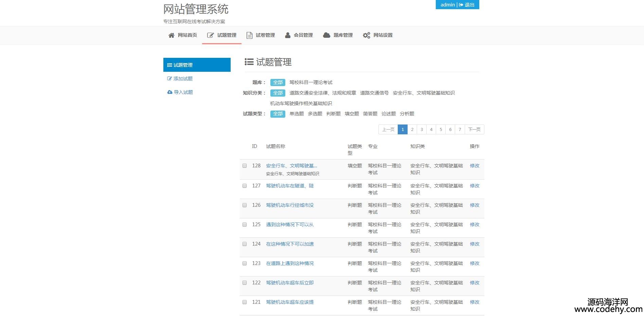Click 上一页 previous page button
The height and width of the screenshot is (316, 644).
pyautogui.click(x=388, y=129)
